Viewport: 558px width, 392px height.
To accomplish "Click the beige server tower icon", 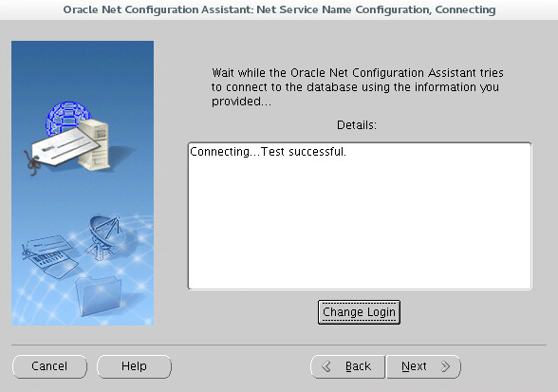I will coord(95,146).
